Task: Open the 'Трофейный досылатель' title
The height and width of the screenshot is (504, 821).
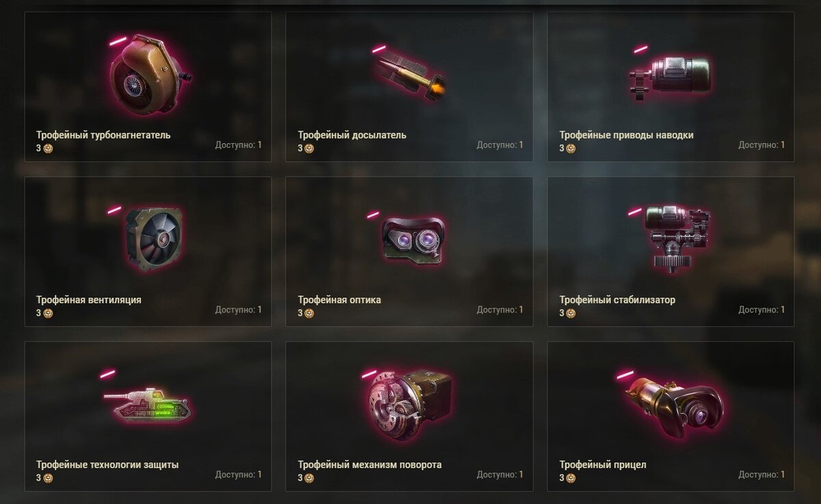Action: tap(352, 135)
